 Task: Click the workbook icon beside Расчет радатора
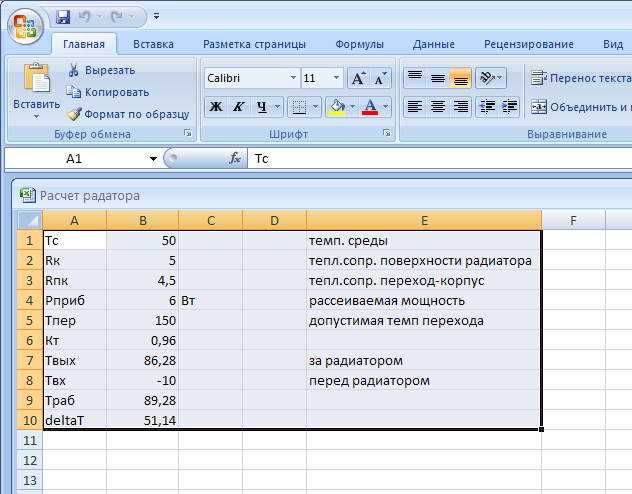click(x=27, y=195)
